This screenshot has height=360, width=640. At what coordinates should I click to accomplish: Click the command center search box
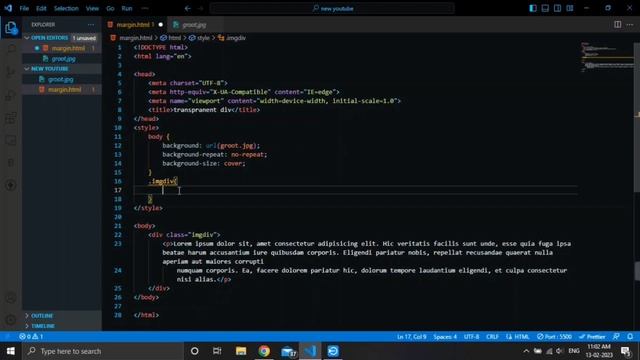click(332, 8)
